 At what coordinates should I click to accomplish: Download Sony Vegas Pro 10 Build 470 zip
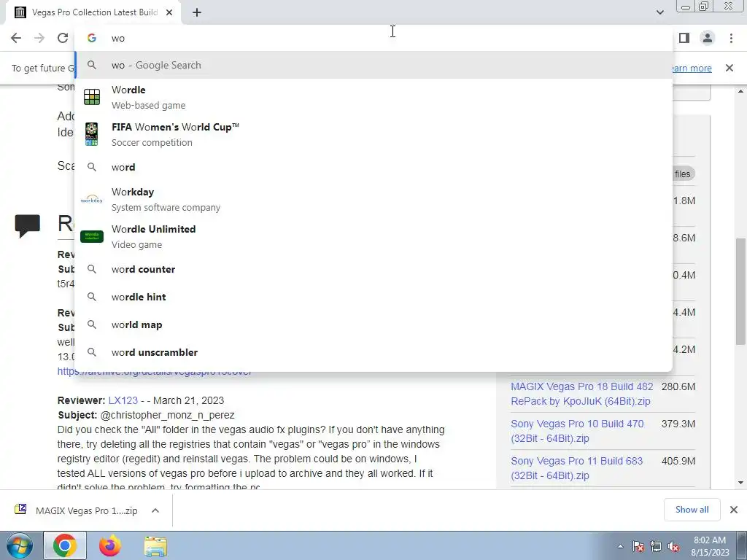(577, 431)
